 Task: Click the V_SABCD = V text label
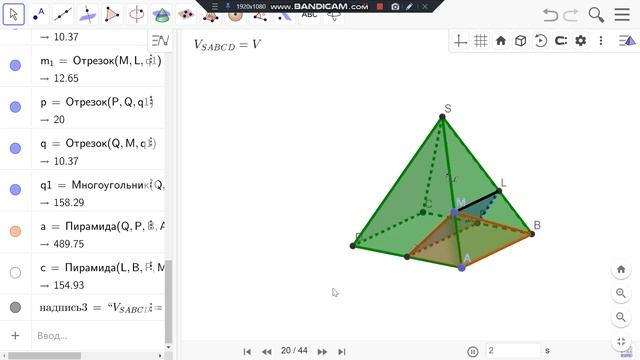[x=227, y=44]
